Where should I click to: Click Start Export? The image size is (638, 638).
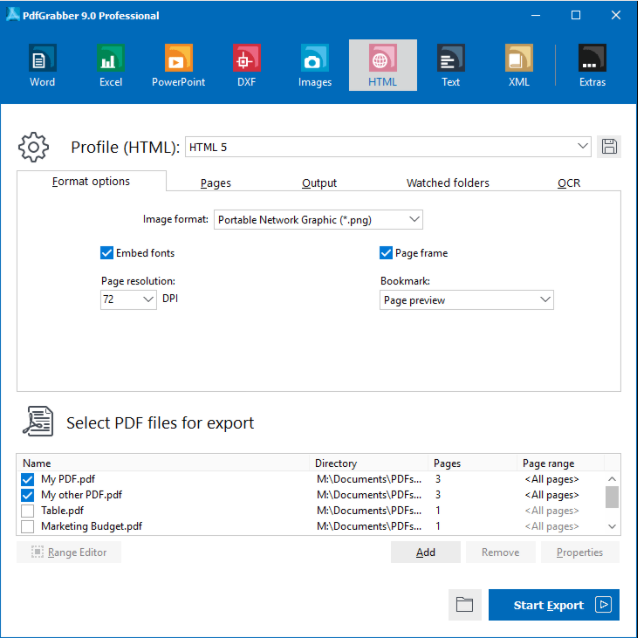click(554, 605)
